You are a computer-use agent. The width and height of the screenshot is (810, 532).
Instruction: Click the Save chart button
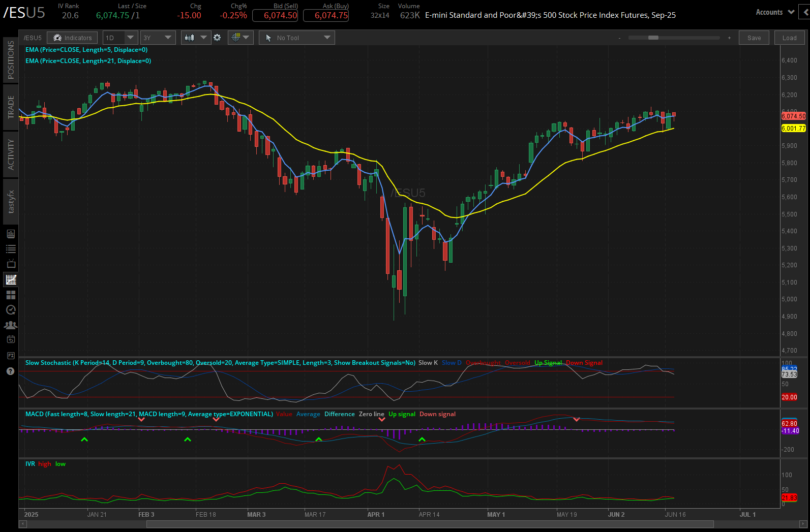(754, 38)
